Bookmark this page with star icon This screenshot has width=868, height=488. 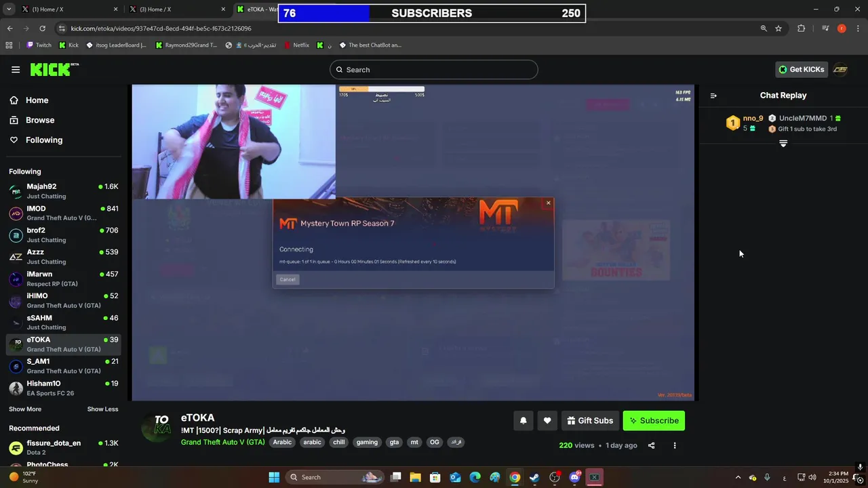click(x=778, y=28)
